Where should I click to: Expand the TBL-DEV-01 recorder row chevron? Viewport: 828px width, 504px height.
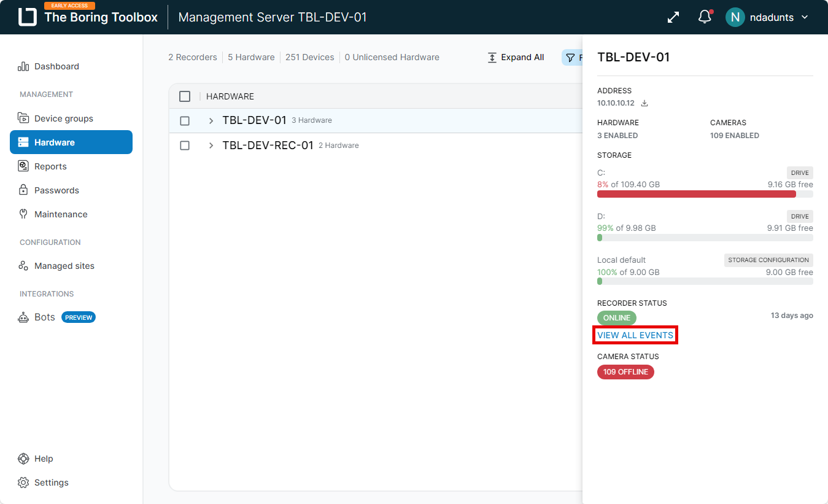coord(211,121)
